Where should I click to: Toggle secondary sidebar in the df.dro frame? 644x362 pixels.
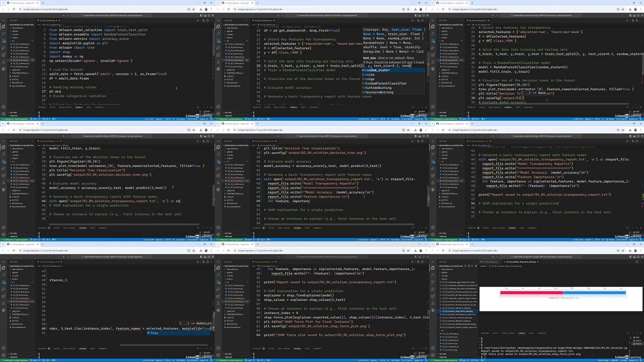pyautogui.click(x=209, y=15)
